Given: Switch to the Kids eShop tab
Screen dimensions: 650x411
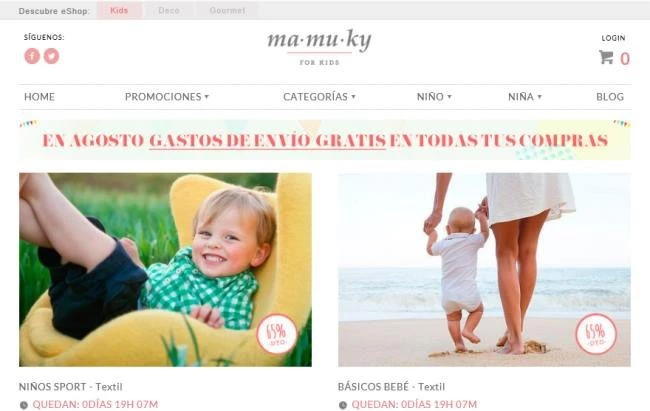Looking at the screenshot, I should pyautogui.click(x=119, y=10).
